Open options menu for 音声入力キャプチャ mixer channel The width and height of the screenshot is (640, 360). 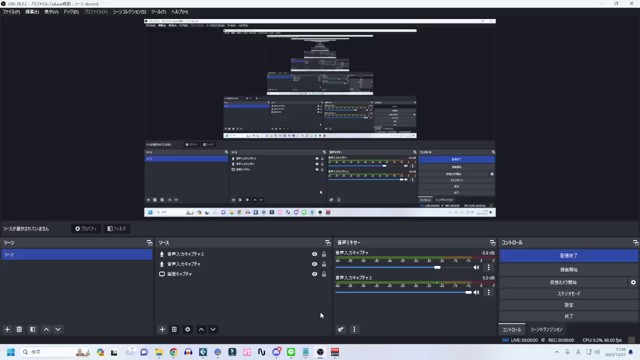489,267
